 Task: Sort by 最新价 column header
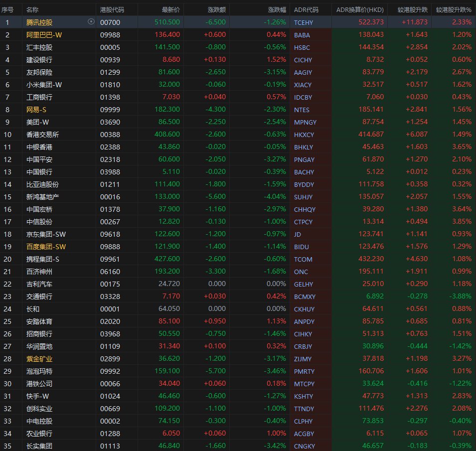point(171,10)
